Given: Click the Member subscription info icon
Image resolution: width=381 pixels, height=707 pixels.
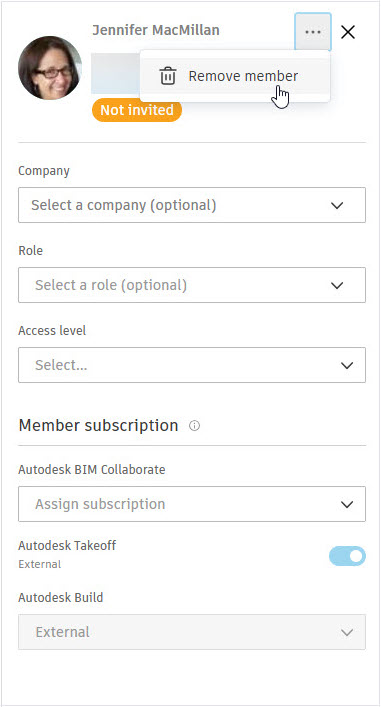Looking at the screenshot, I should (194, 426).
